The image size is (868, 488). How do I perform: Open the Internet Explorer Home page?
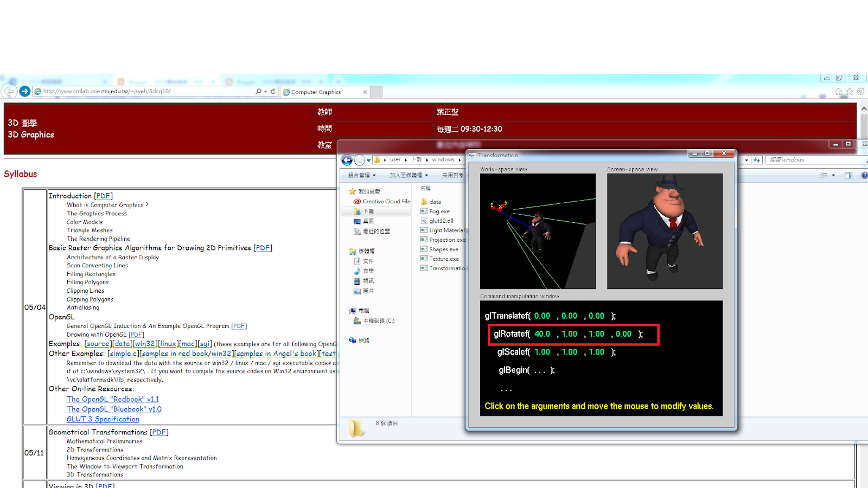(838, 92)
